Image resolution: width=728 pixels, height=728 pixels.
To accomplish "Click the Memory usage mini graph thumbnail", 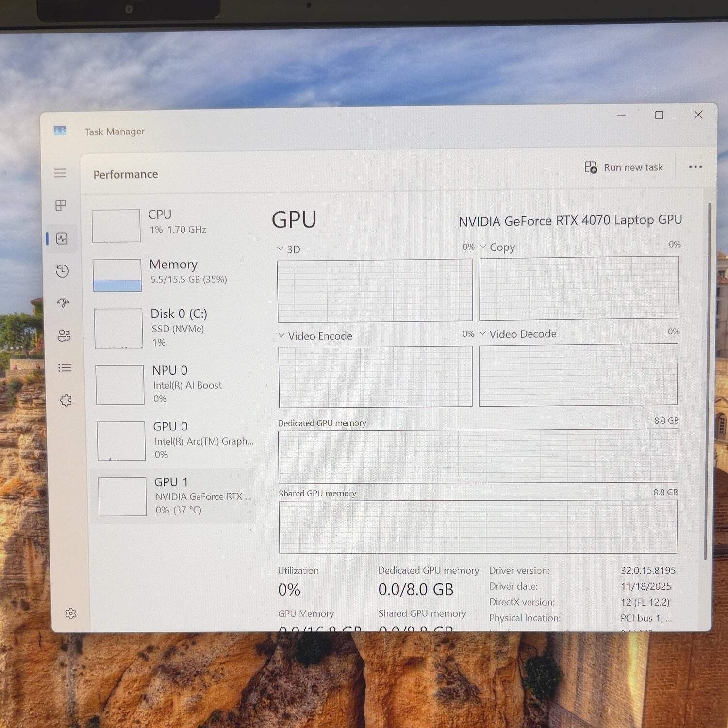I will tap(117, 275).
